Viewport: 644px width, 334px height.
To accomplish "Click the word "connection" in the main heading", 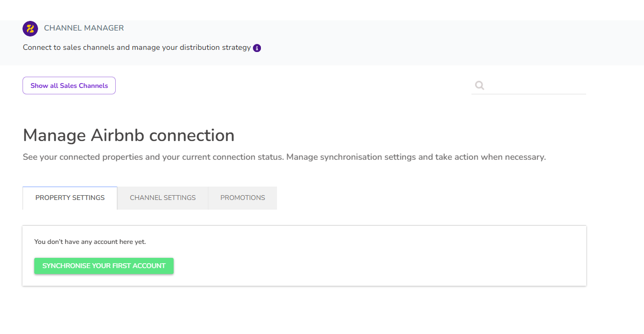I will [192, 136].
